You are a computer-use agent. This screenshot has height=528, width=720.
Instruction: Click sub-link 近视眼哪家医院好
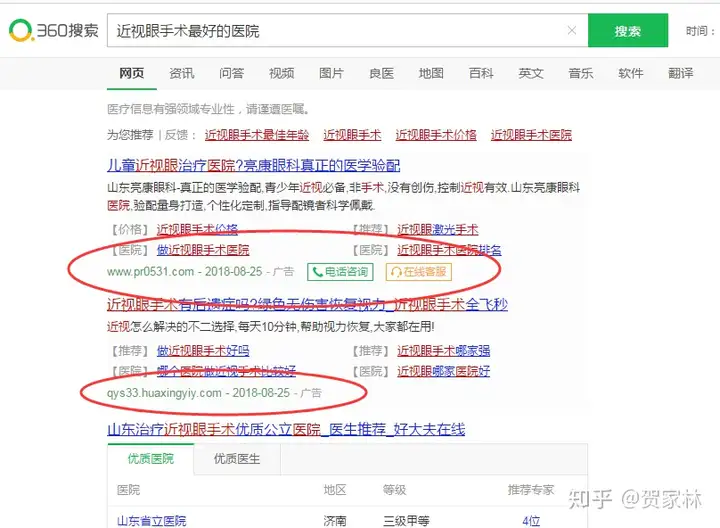click(x=444, y=371)
